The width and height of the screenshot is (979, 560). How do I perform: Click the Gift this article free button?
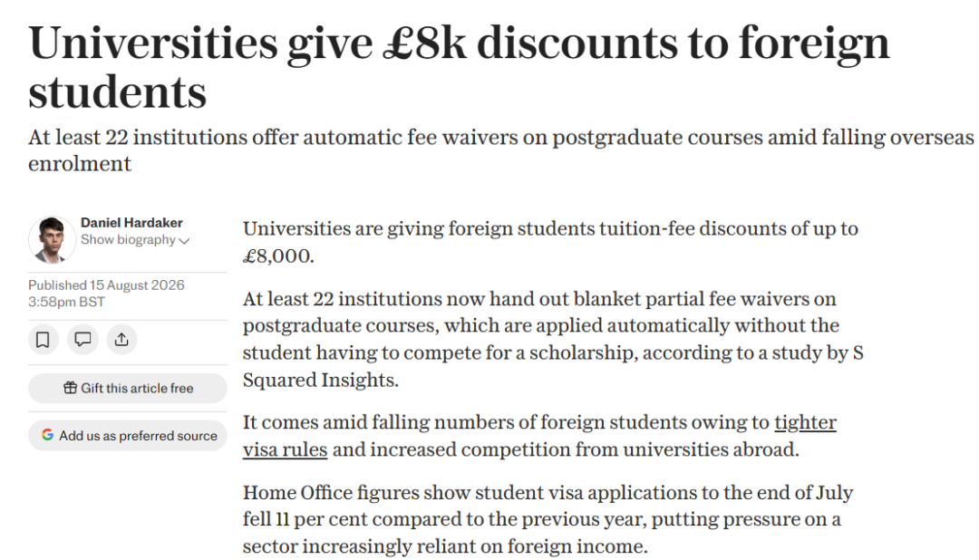[128, 389]
